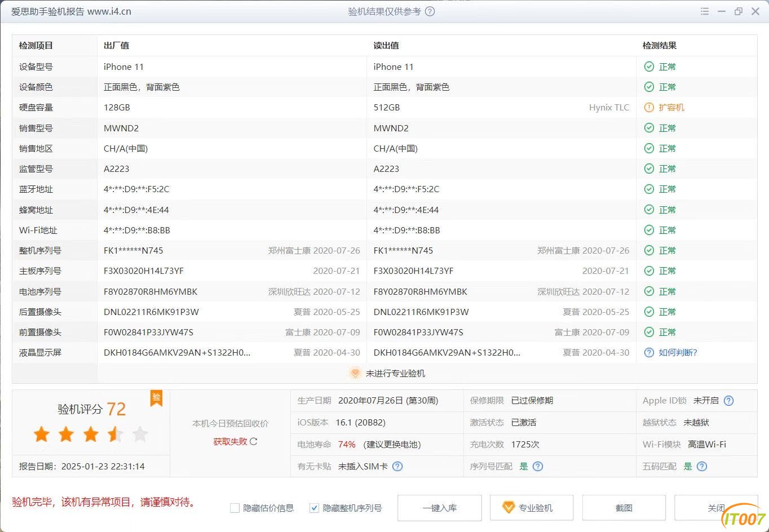Image resolution: width=769 pixels, height=532 pixels.
Task: Click the 未越狱 jailbreak status value
Action: 696,422
